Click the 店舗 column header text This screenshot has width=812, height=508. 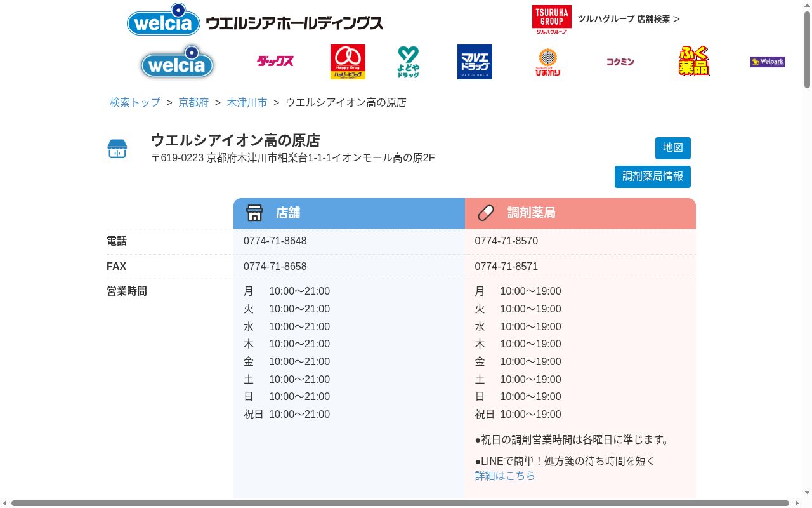point(288,213)
